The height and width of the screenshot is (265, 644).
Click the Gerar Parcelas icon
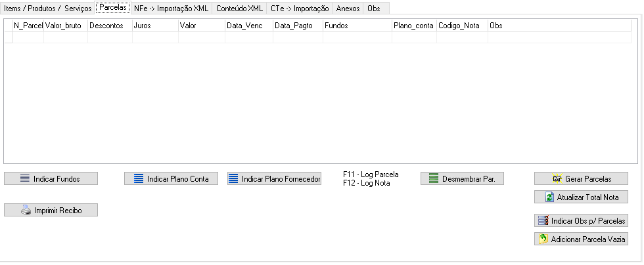tap(557, 178)
